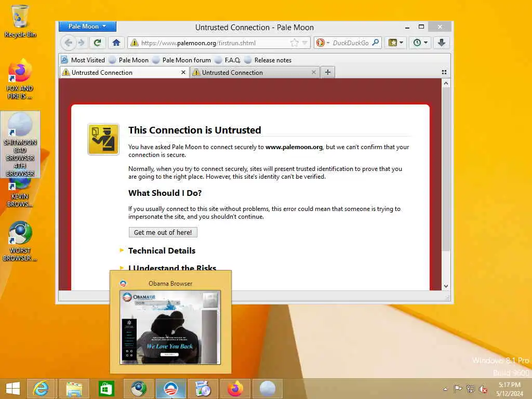532x399 pixels.
Task: Click the vertical scrollbar thumb
Action: tap(446, 169)
